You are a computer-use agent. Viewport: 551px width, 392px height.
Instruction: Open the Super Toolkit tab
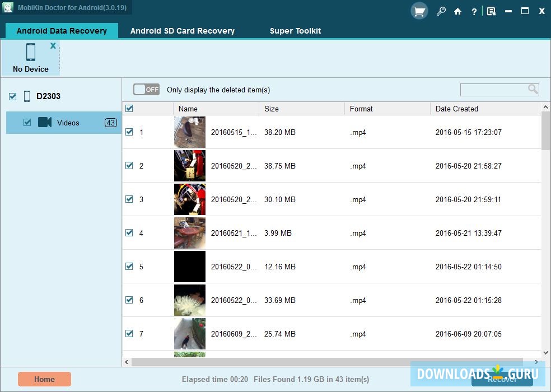(295, 31)
